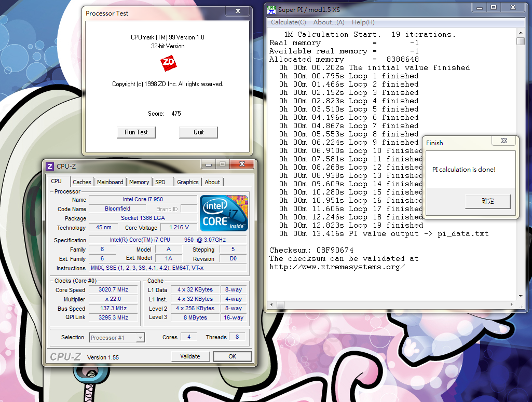The height and width of the screenshot is (402, 532).
Task: Minimize the Super PI window
Action: coord(480,8)
